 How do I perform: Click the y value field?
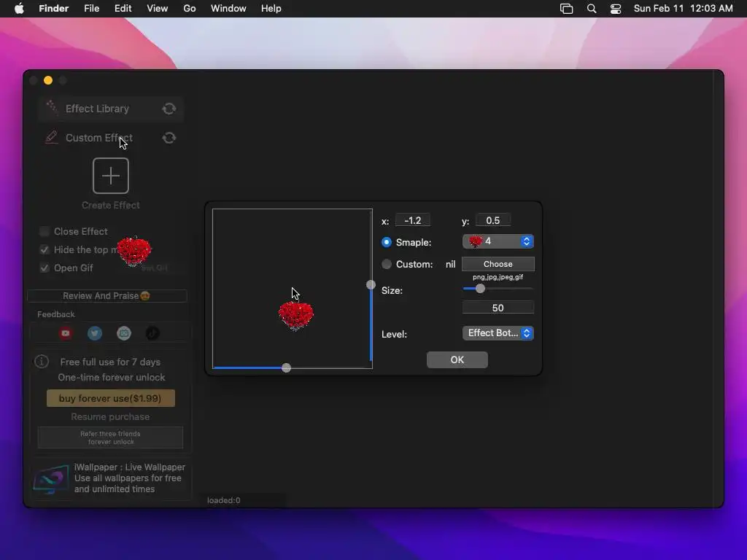point(493,220)
